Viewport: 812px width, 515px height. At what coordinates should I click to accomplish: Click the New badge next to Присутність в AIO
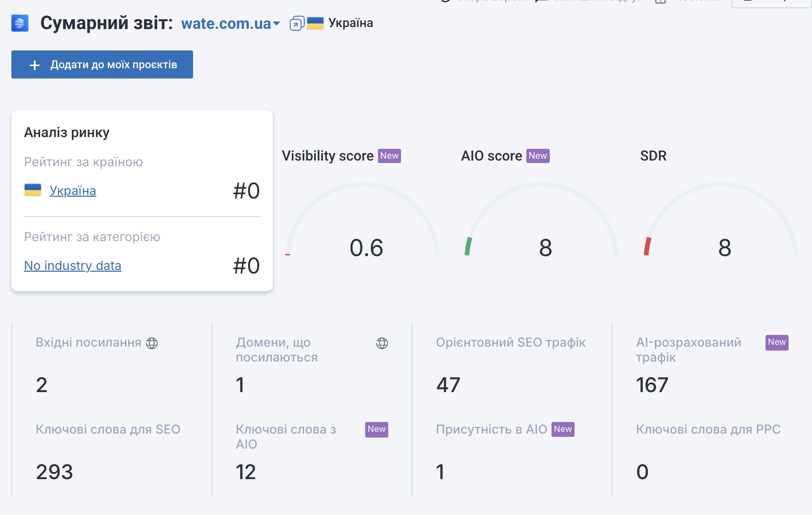click(x=563, y=429)
